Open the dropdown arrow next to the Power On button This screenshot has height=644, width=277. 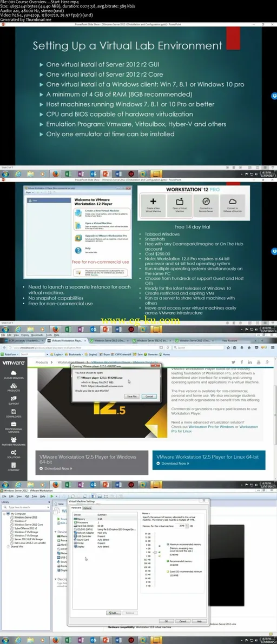coord(55,496)
